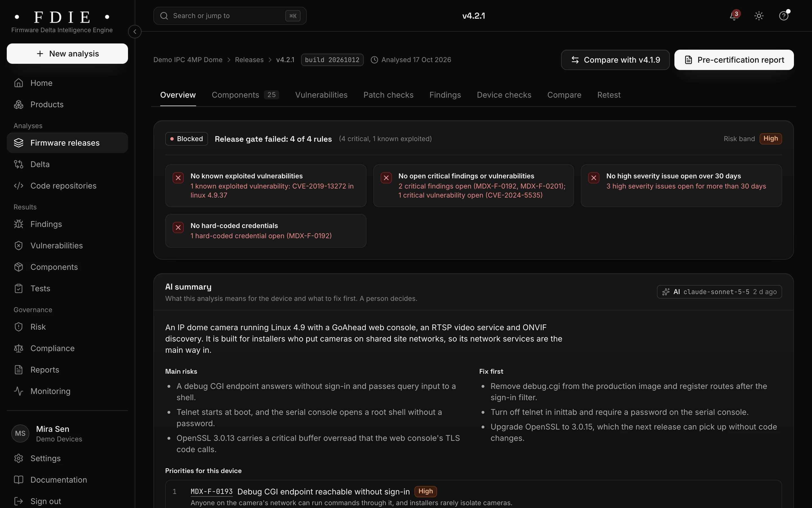
Task: Open the notifications bell
Action: 734,16
